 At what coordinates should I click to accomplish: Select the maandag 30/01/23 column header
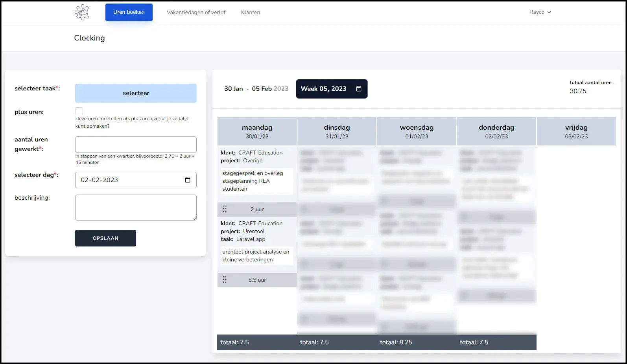pyautogui.click(x=257, y=131)
